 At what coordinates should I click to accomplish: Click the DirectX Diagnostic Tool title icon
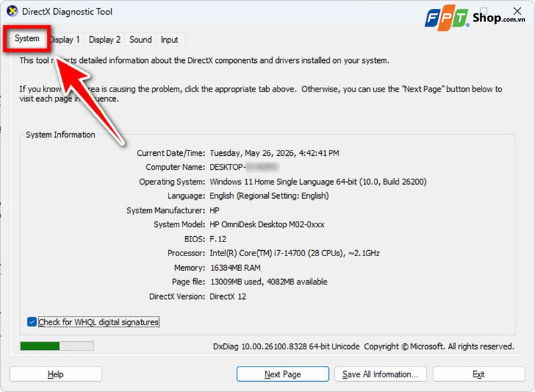(12, 11)
